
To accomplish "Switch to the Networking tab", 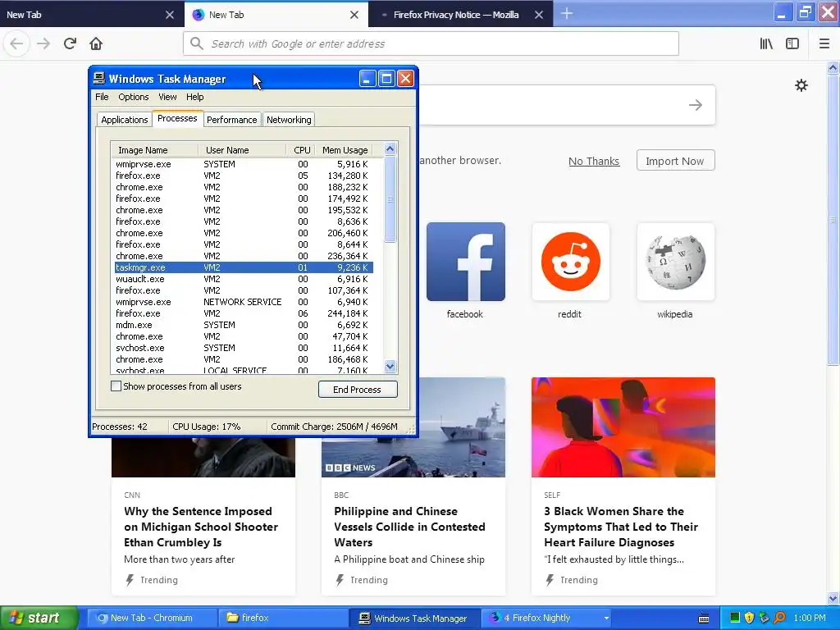I will (x=289, y=120).
